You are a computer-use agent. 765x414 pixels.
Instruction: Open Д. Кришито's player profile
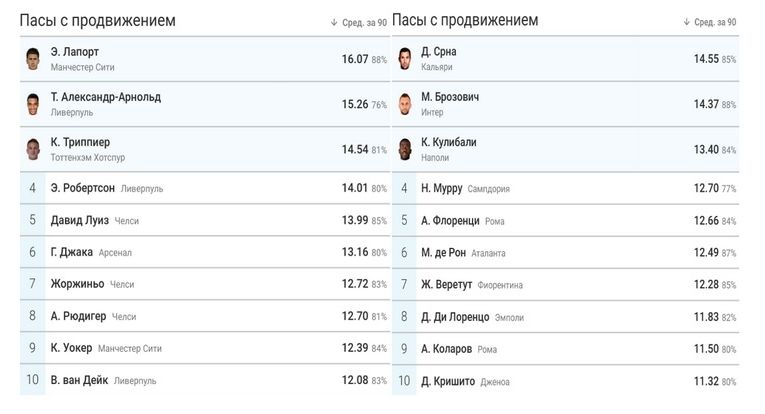tap(449, 380)
